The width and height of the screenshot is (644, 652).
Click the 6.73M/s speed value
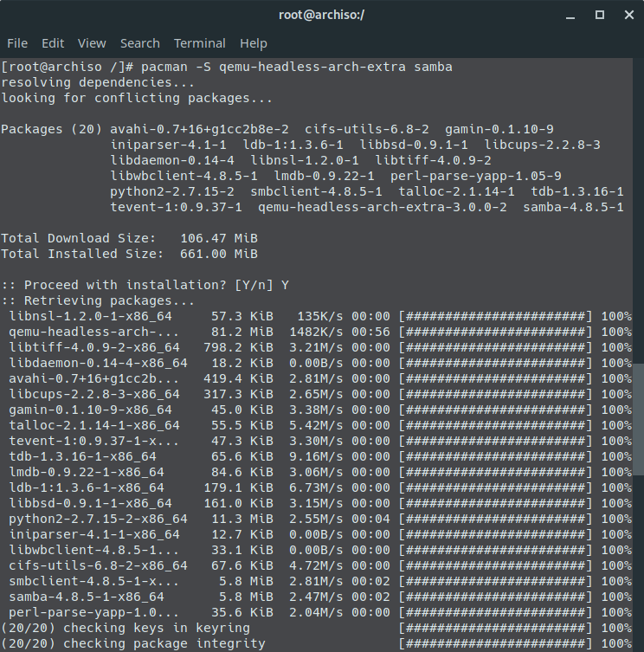[x=316, y=487]
